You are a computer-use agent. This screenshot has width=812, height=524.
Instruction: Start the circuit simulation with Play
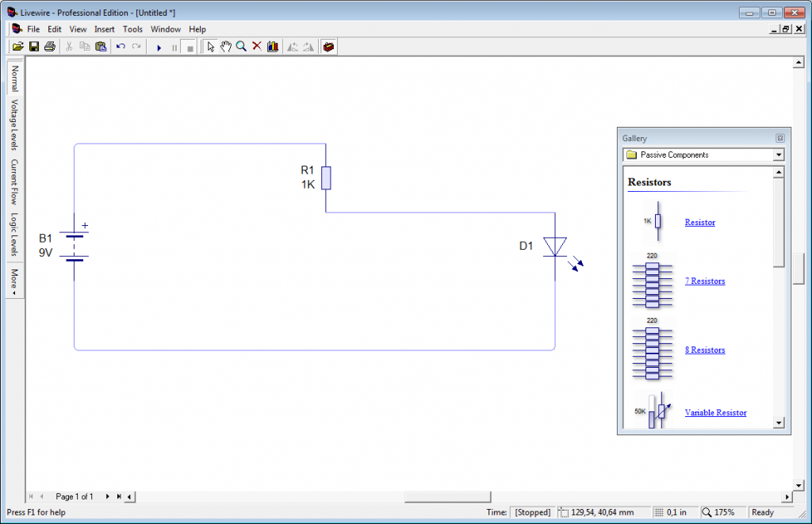click(160, 46)
